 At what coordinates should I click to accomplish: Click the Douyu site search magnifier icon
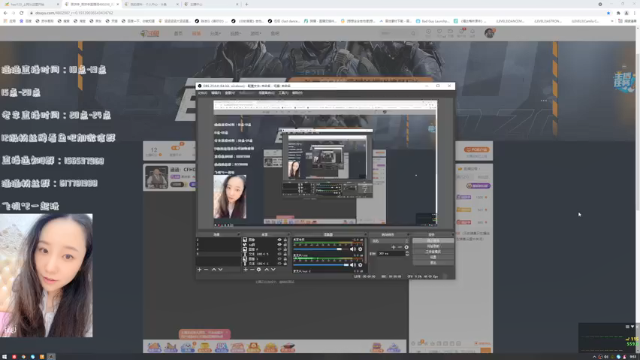[413, 33]
